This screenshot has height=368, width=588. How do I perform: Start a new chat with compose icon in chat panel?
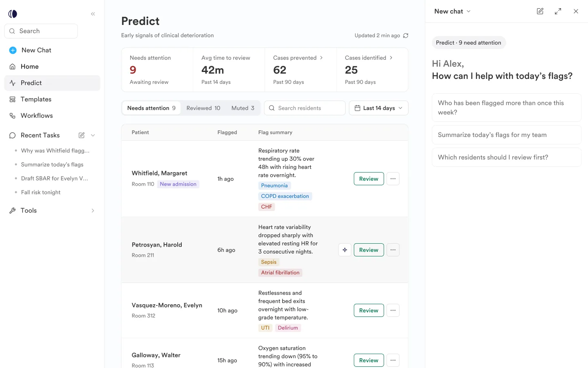coord(540,11)
